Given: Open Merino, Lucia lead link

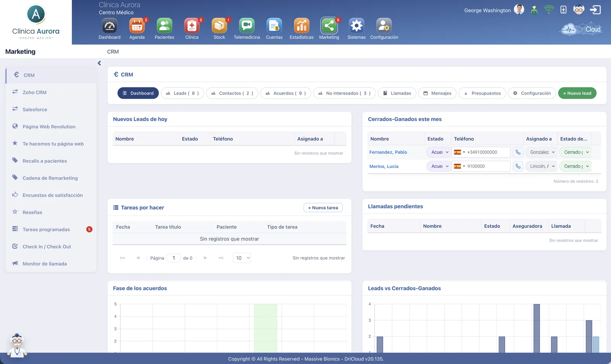Looking at the screenshot, I should pyautogui.click(x=384, y=166).
